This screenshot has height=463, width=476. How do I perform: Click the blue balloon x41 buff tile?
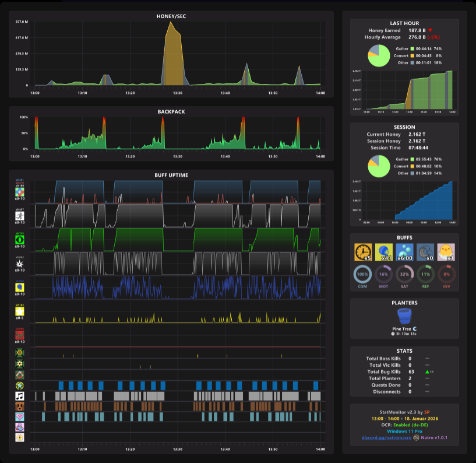384,252
